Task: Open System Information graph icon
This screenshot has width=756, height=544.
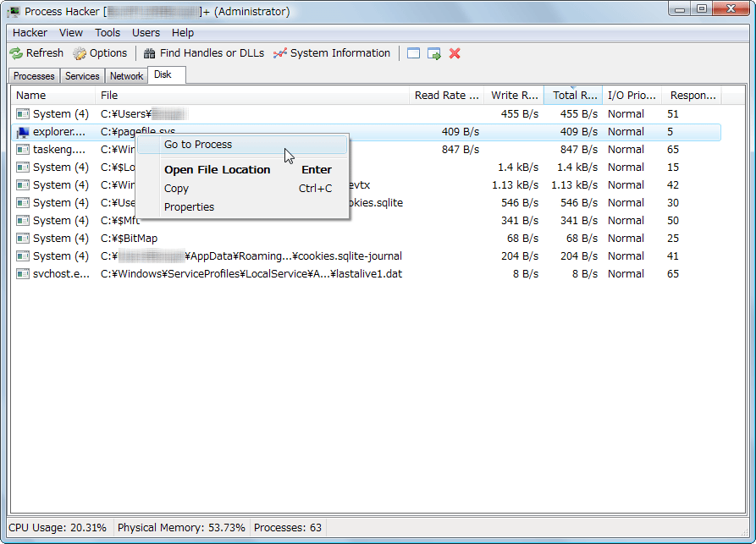Action: point(279,53)
